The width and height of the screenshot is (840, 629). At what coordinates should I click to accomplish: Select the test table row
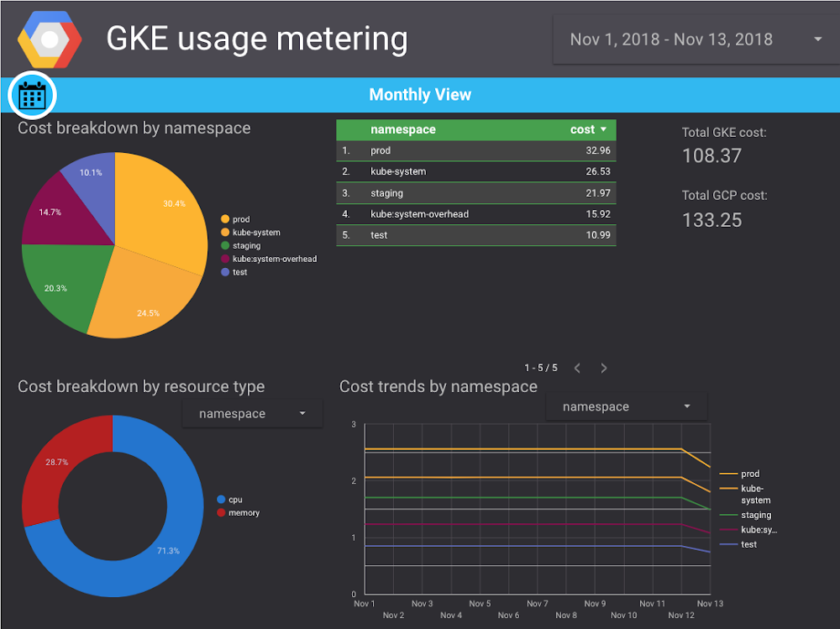[x=476, y=234]
